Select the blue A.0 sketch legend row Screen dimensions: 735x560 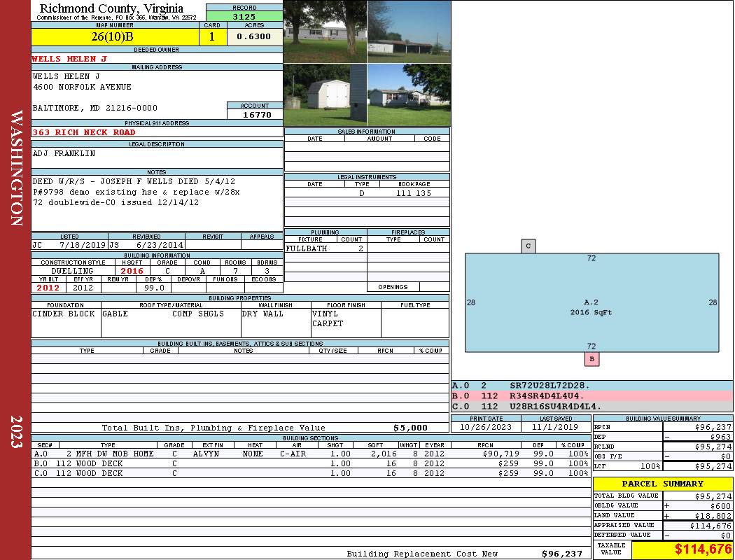click(x=591, y=385)
